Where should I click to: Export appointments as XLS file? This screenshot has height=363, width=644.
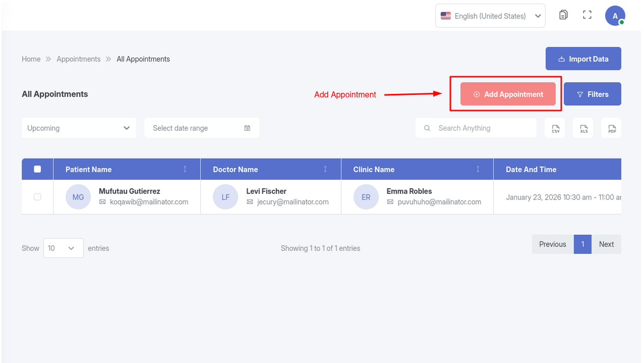tap(583, 128)
